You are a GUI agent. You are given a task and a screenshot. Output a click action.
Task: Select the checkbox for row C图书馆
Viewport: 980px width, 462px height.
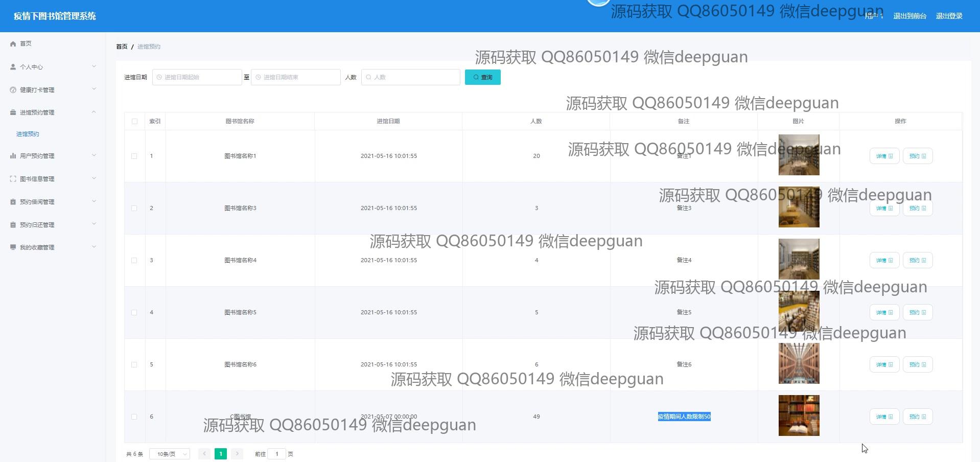tap(134, 417)
